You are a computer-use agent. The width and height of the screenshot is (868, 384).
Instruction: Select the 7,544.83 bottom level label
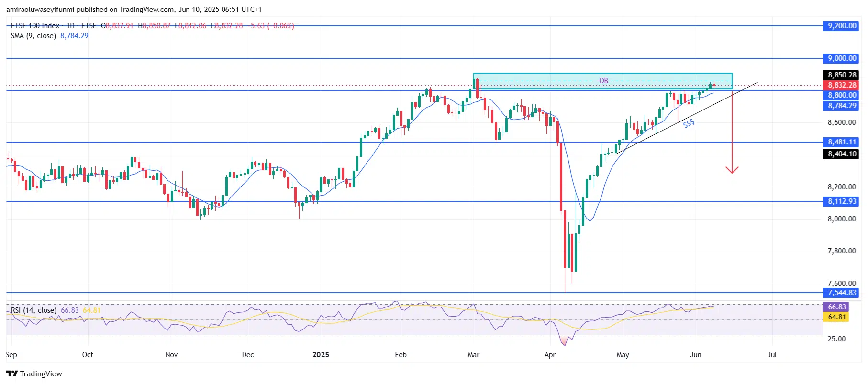[842, 293]
